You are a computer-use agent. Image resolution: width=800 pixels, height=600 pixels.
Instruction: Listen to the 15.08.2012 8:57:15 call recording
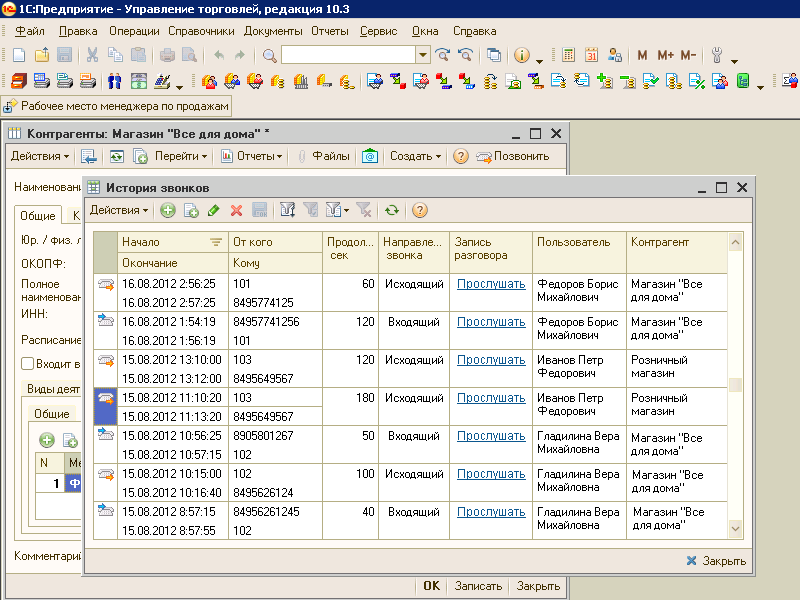coord(491,512)
